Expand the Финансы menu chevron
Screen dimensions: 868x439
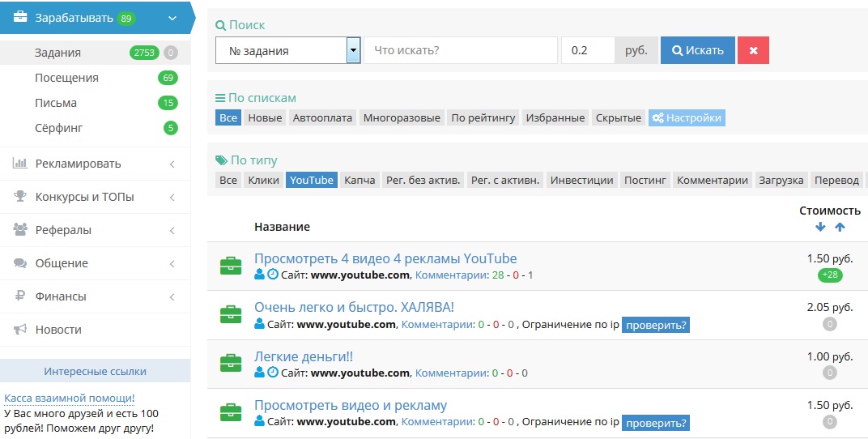(172, 296)
